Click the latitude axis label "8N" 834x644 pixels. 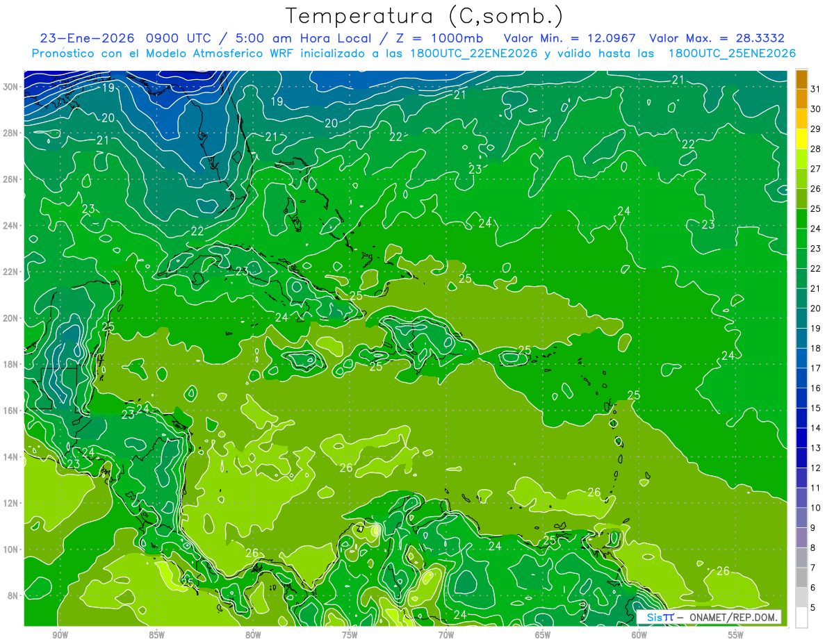coord(14,596)
